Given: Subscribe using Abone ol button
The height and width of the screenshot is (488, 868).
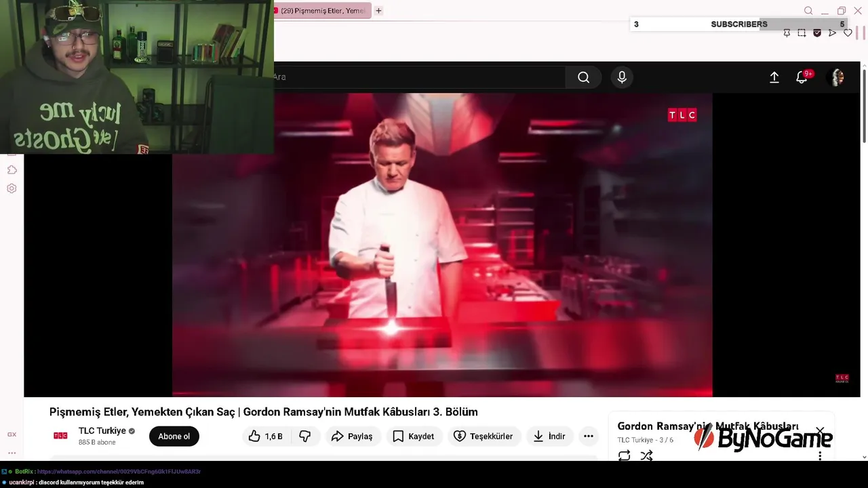Looking at the screenshot, I should tap(174, 436).
